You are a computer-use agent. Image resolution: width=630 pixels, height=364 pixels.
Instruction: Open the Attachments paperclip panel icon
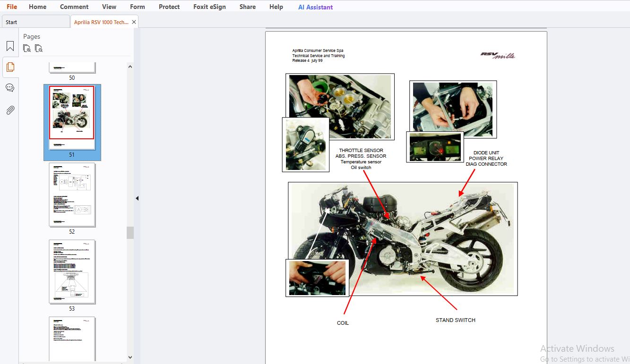click(10, 110)
